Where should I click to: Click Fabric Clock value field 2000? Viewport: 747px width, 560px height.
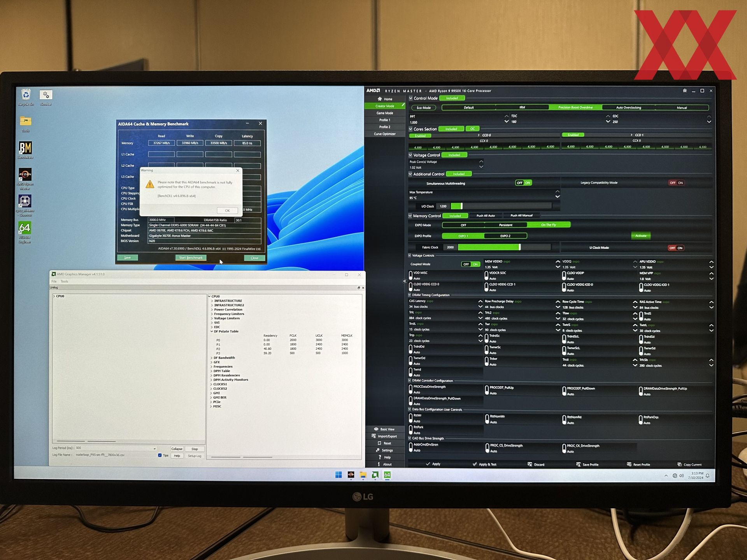[x=450, y=247]
